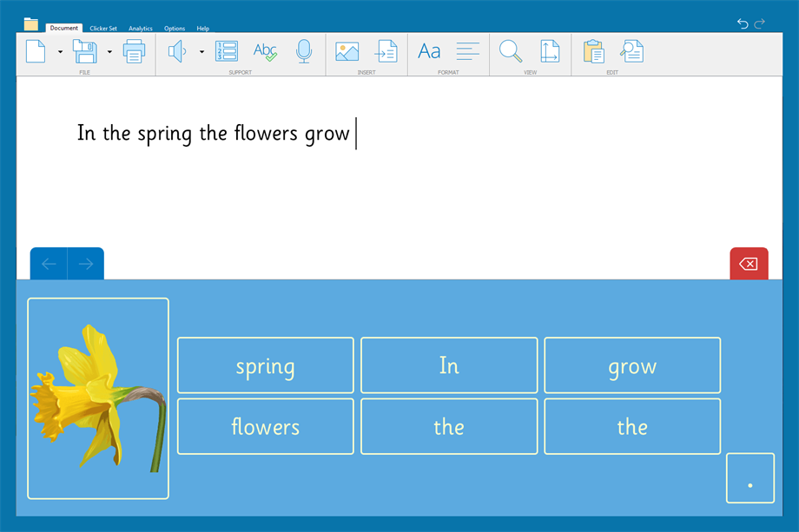Click the daffodil picture cell

coord(98,398)
